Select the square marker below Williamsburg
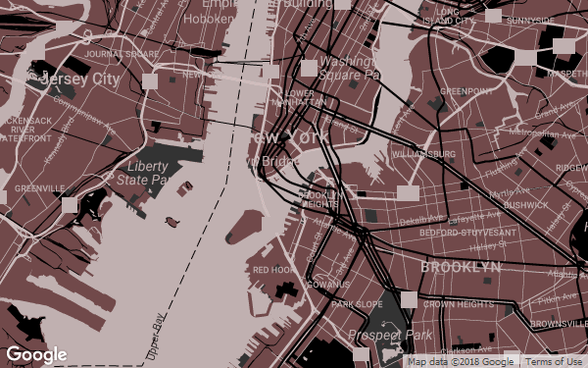Viewport: 588px width, 368px height. tap(408, 193)
